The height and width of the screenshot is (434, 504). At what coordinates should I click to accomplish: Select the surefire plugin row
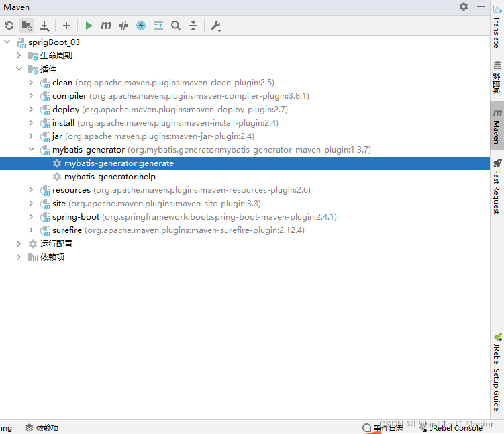(x=245, y=230)
